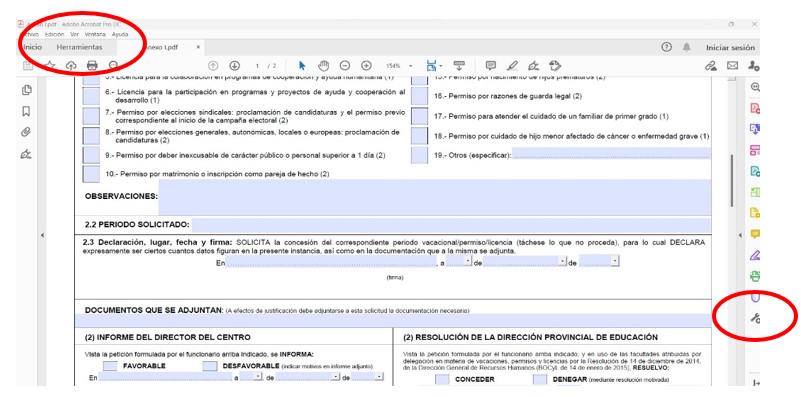The image size is (801, 397).
Task: Check box for item 19 Otros
Action: pyautogui.click(x=419, y=155)
